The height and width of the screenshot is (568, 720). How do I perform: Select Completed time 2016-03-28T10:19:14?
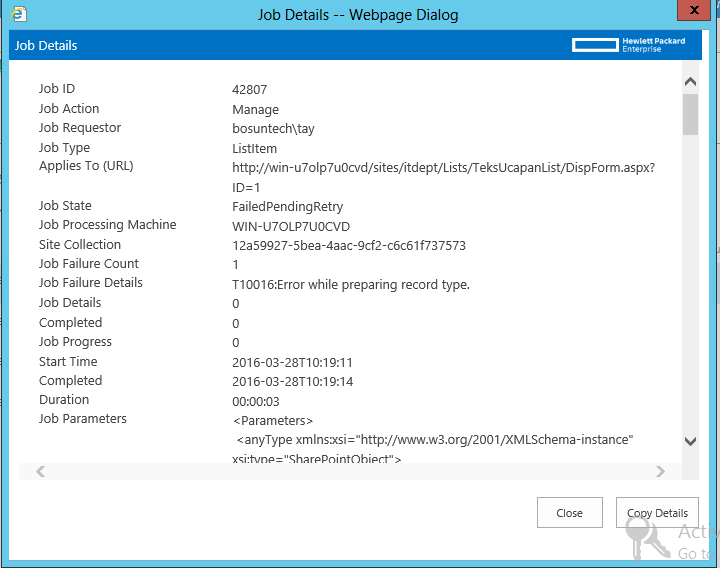292,382
